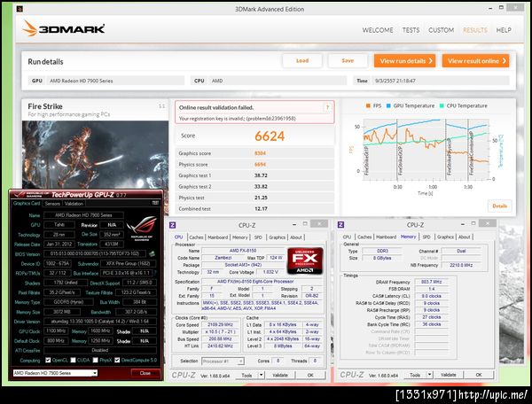Click the AMD FX processor logo in CPU-Z
The height and width of the screenshot is (404, 532).
click(305, 260)
